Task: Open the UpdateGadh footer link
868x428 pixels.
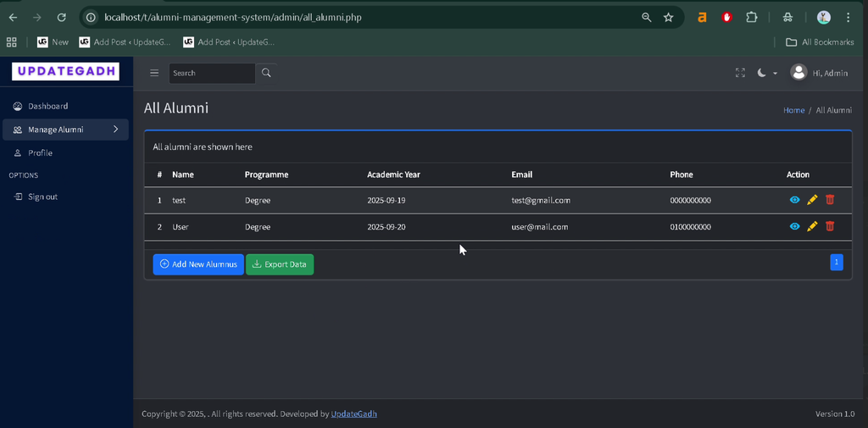Action: (353, 414)
